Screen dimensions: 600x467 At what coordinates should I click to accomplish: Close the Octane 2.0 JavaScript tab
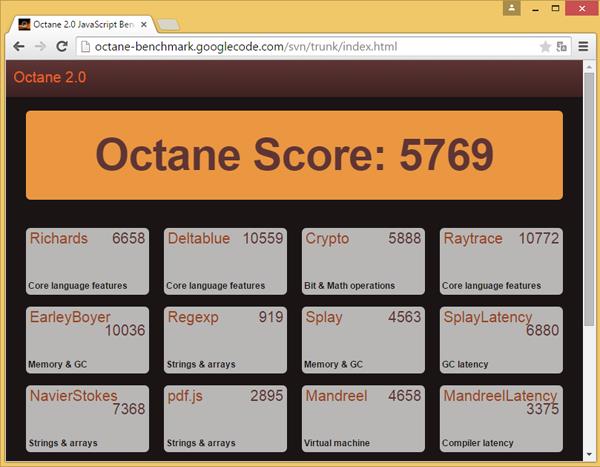[144, 24]
